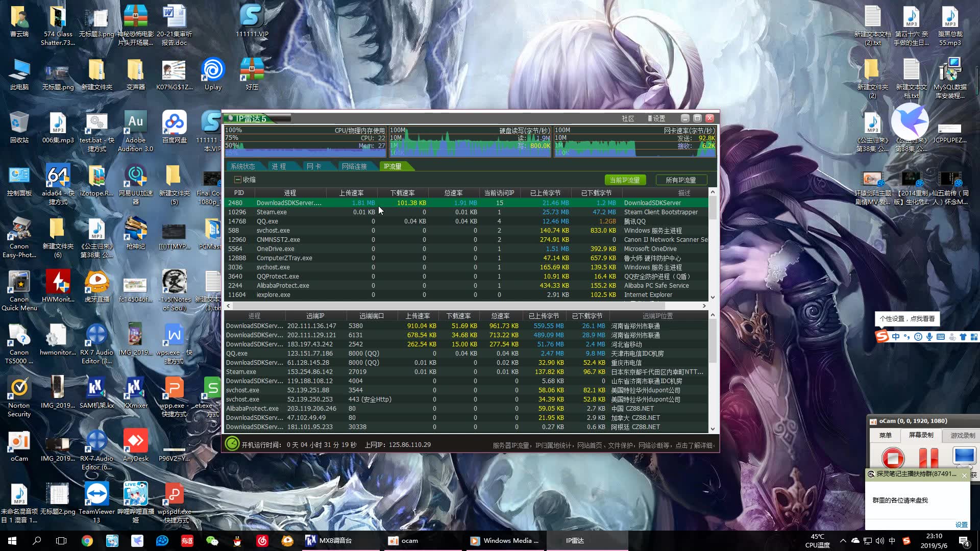Select connection row with IP 123.151.77.186

coord(466,353)
